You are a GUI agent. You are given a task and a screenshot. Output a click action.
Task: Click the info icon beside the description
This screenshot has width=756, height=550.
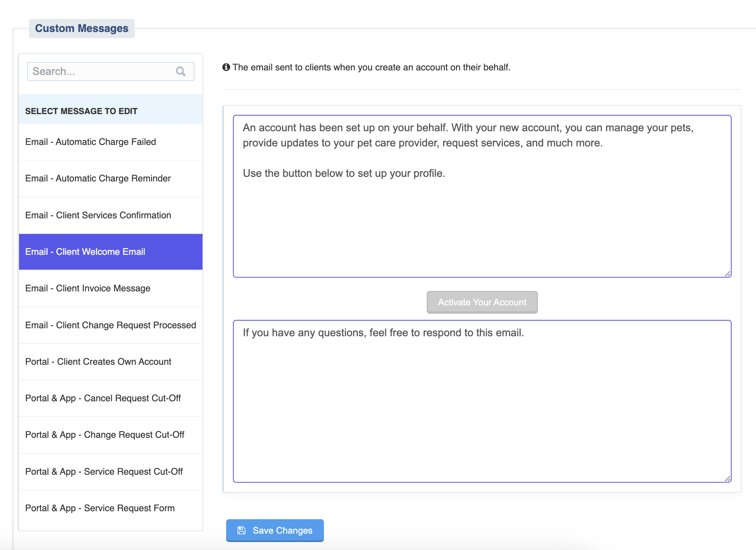[x=226, y=67]
